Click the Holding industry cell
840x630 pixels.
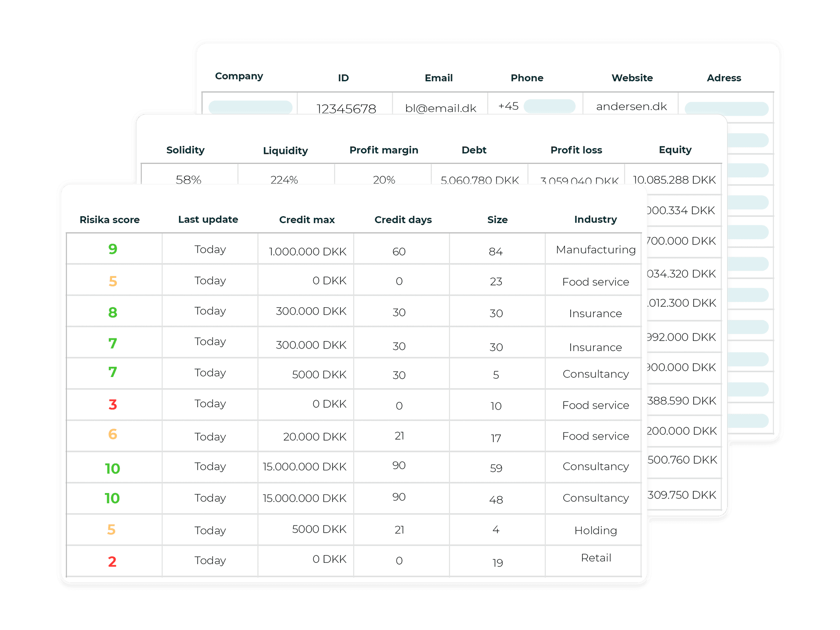coord(596,530)
